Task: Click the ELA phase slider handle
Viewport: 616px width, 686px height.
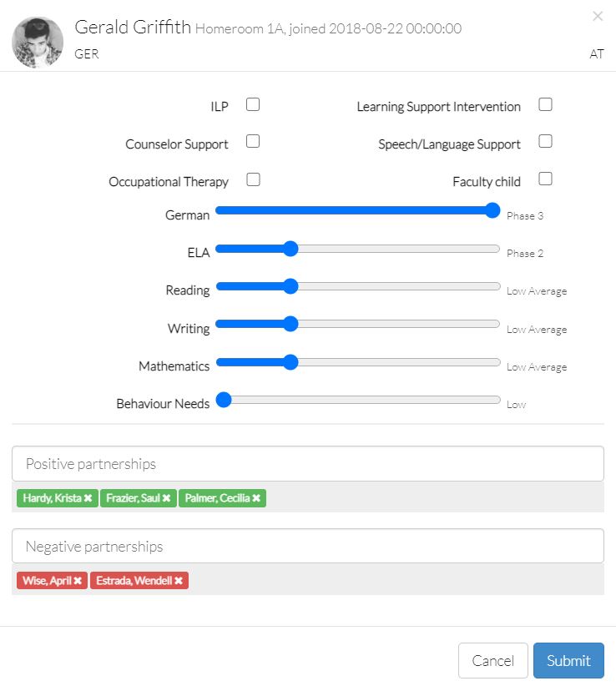Action: pos(290,248)
